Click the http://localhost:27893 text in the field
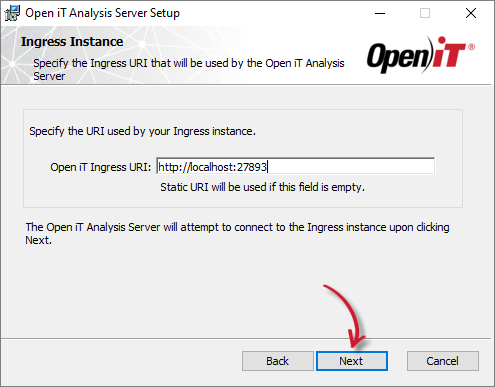Viewport: 495px width, 387px height. pos(212,167)
